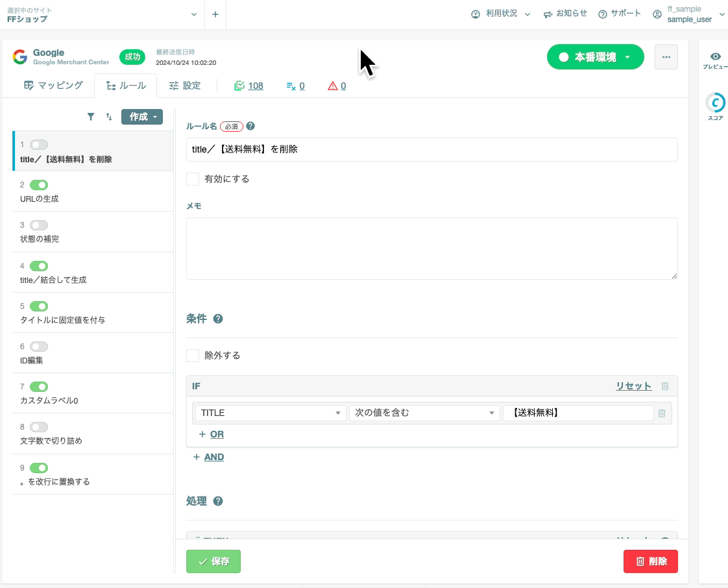728x588 pixels.
Task: Open the three-dot more options button
Action: click(x=666, y=57)
